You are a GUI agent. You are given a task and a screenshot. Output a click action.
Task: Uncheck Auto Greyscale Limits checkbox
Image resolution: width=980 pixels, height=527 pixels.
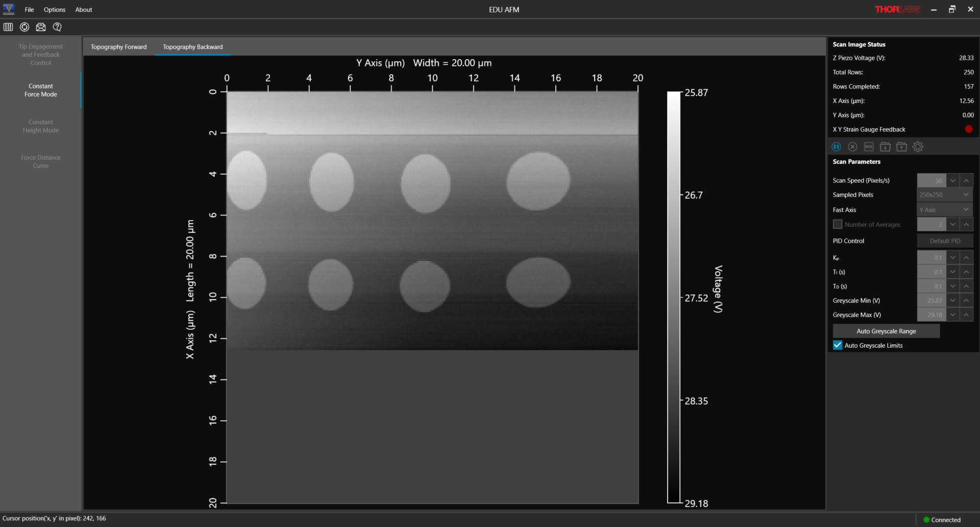point(838,345)
